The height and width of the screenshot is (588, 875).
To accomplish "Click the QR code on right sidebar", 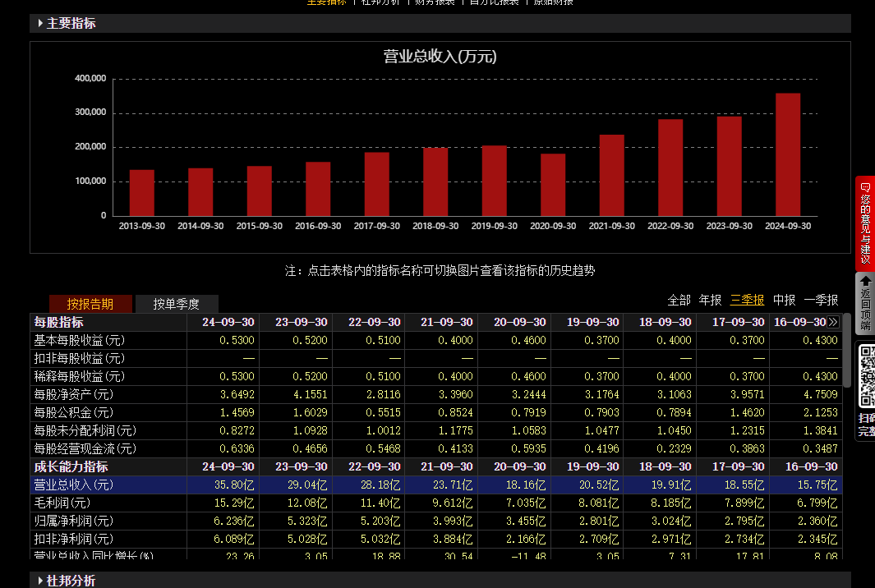I will click(866, 376).
